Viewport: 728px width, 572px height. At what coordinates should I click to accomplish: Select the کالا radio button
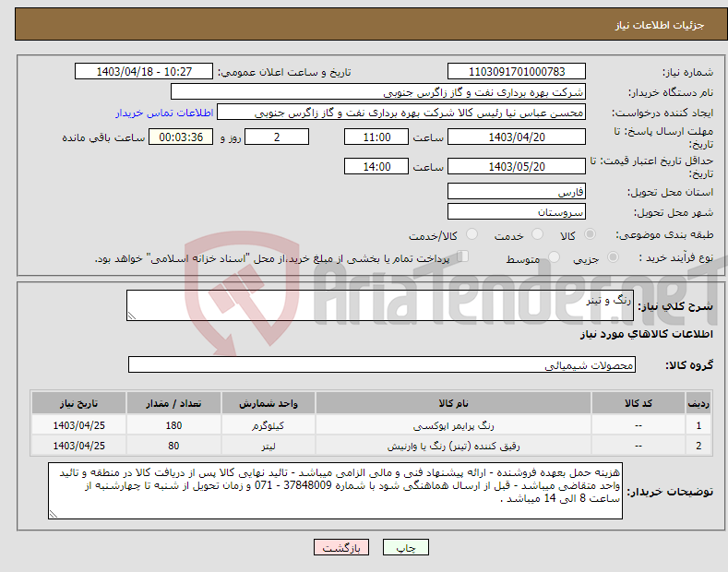[590, 234]
